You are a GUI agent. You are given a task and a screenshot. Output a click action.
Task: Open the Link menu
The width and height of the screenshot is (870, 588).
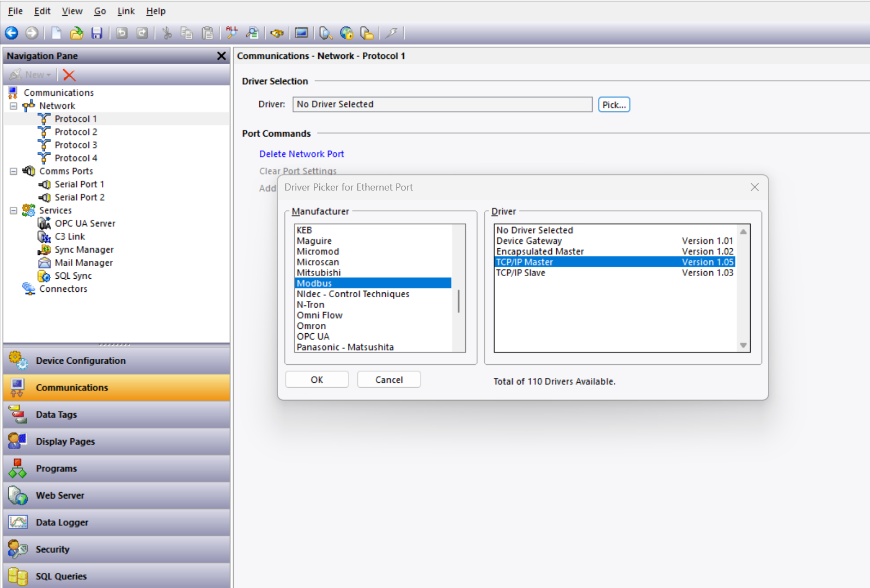tap(126, 11)
